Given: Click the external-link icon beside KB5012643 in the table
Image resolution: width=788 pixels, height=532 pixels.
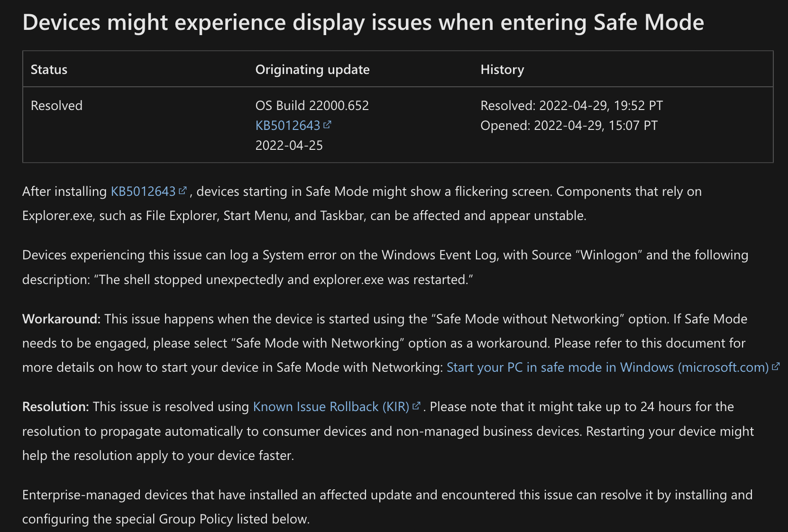Looking at the screenshot, I should pos(327,125).
